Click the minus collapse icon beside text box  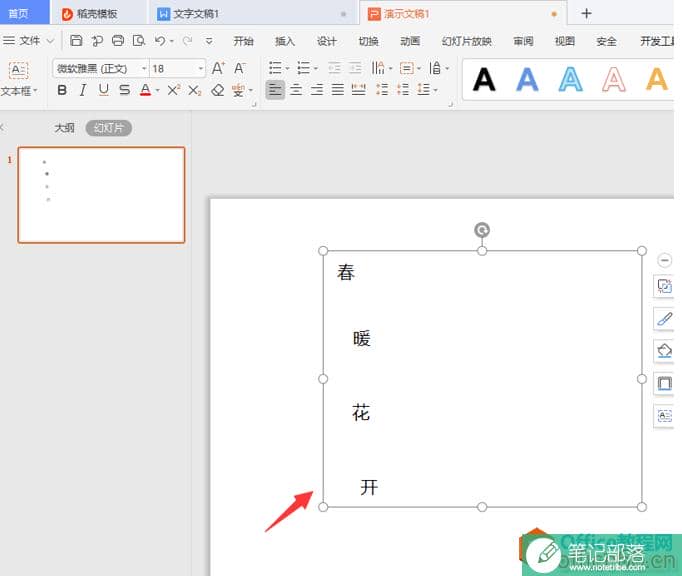click(x=664, y=260)
